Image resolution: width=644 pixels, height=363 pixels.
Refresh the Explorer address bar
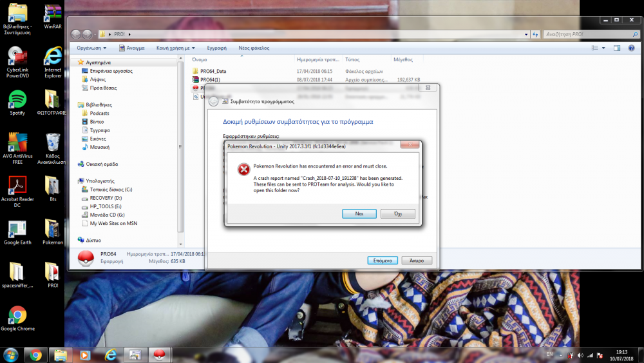coord(535,35)
